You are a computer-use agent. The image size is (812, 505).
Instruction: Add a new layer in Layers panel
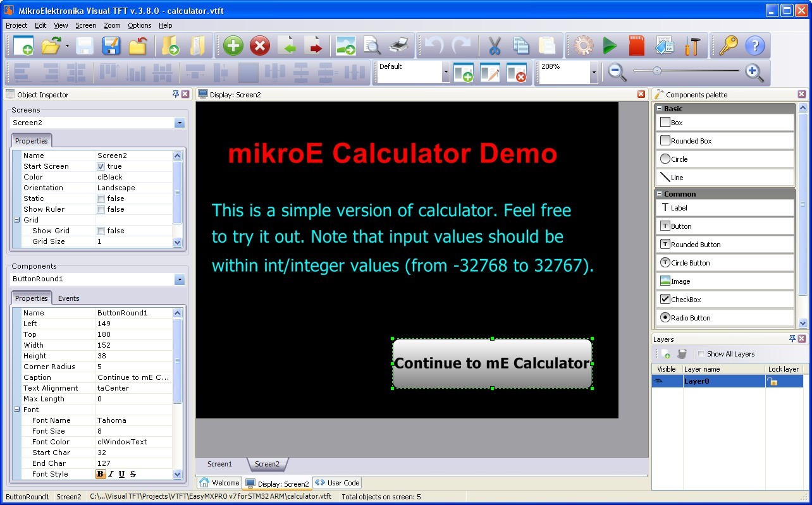665,354
